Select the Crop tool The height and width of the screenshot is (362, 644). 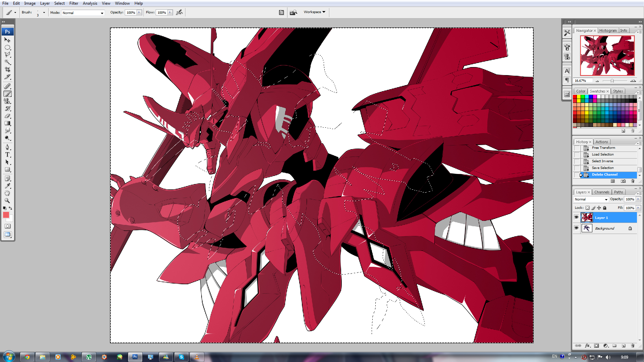coord(7,69)
